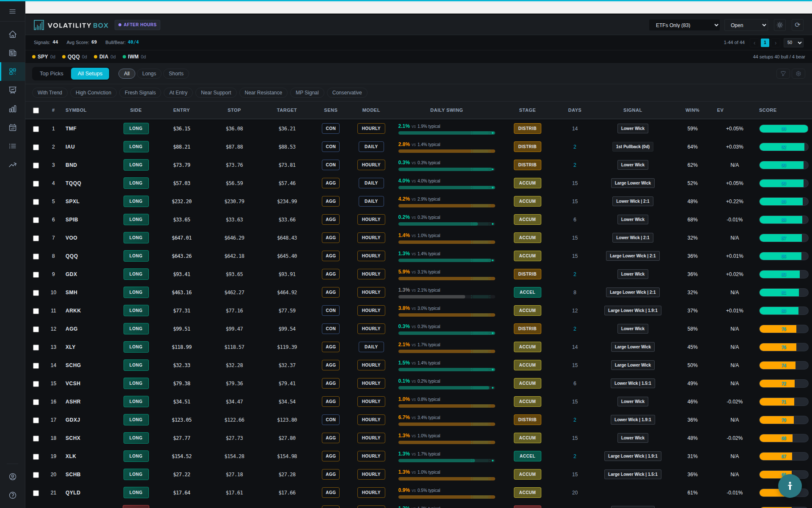Apply the Near Support filter chip

[216, 93]
